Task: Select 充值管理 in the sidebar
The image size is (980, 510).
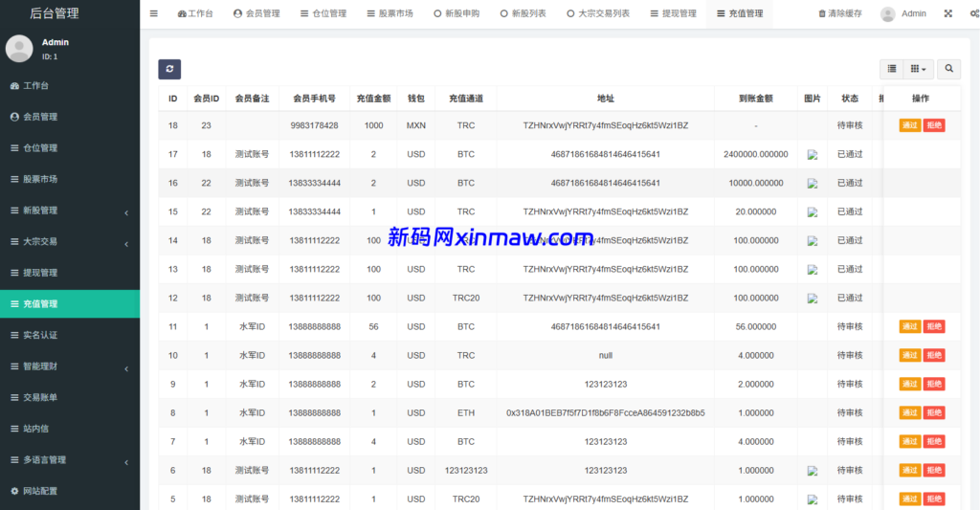Action: tap(70, 303)
